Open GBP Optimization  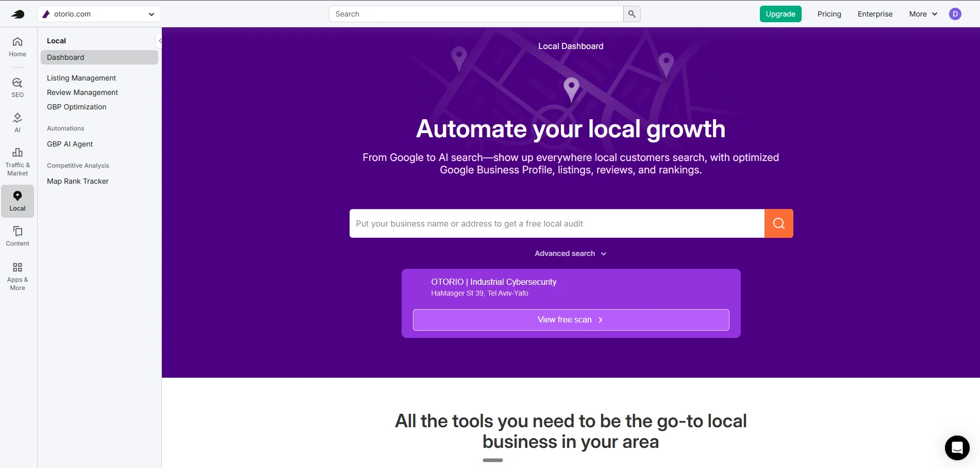77,107
